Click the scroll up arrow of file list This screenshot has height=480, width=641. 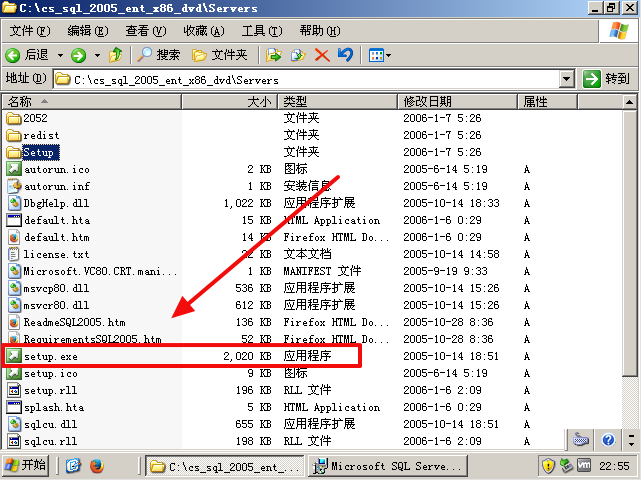[630, 102]
